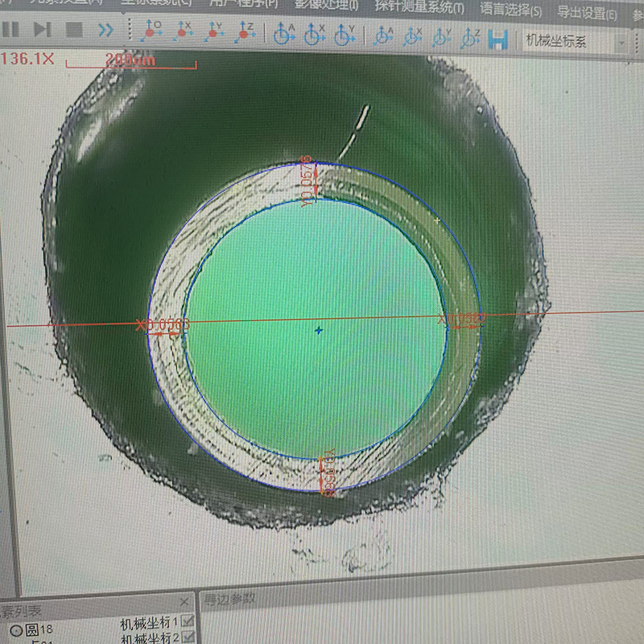Close the element list panel
The height and width of the screenshot is (644, 644).
tap(184, 602)
